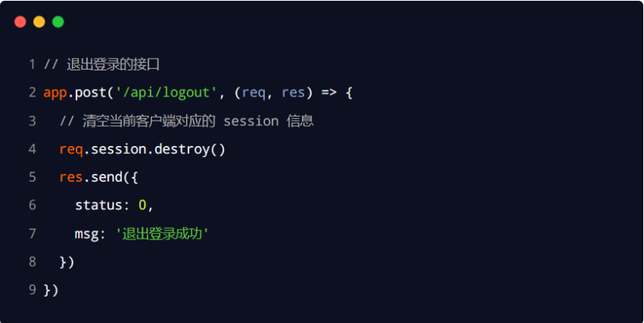644x323 pixels.
Task: Click the 'app' keyword on line 2
Action: tap(55, 93)
